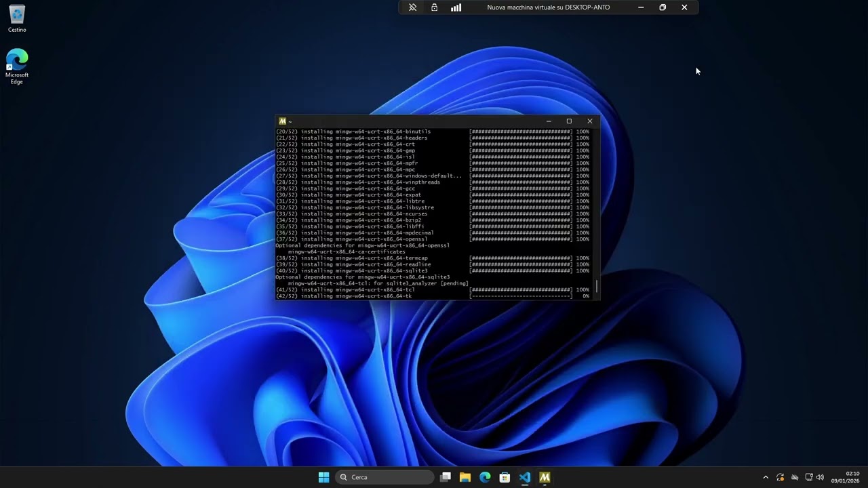Click the update sync tray icon
The height and width of the screenshot is (488, 868).
coord(781,477)
